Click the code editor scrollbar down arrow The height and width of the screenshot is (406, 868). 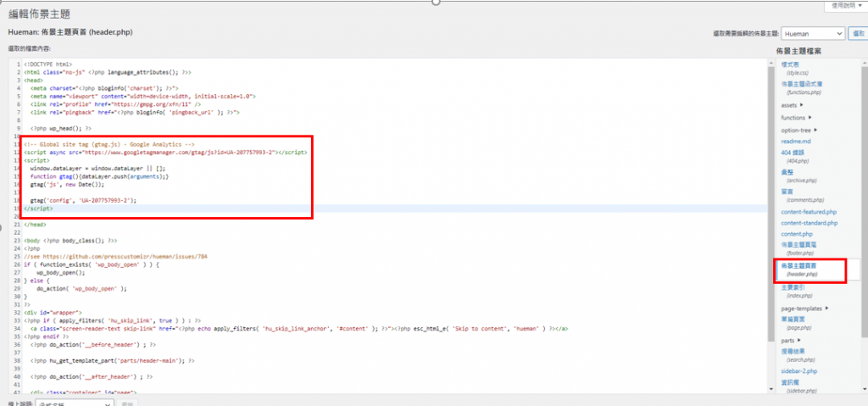[771, 389]
